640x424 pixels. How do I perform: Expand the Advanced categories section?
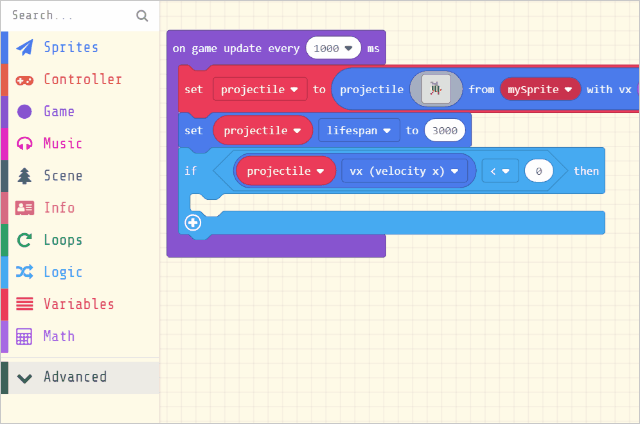click(80, 377)
